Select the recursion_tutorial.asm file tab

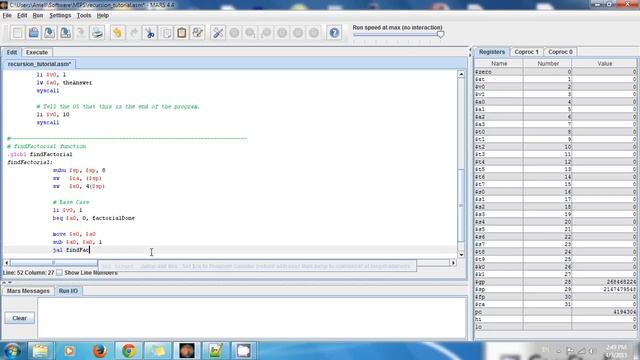pyautogui.click(x=39, y=64)
